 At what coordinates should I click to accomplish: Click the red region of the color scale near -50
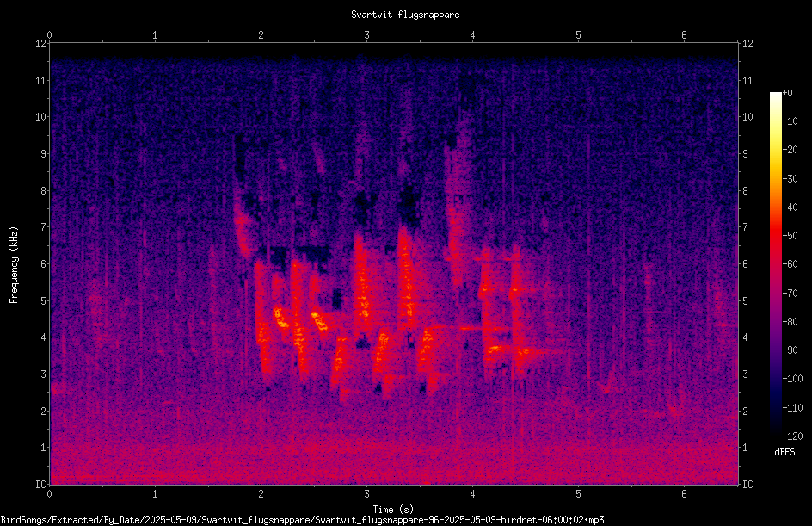775,236
